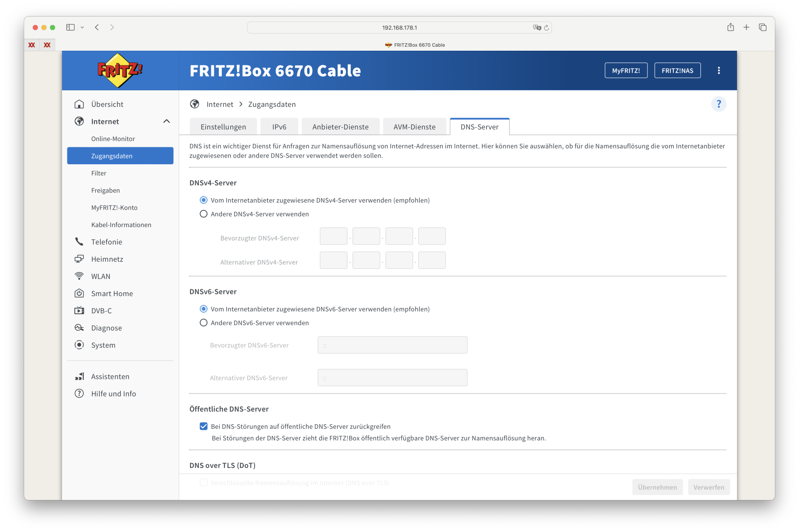Click the MyFRITZ! button
Screen dimensions: 799x532
(x=626, y=71)
